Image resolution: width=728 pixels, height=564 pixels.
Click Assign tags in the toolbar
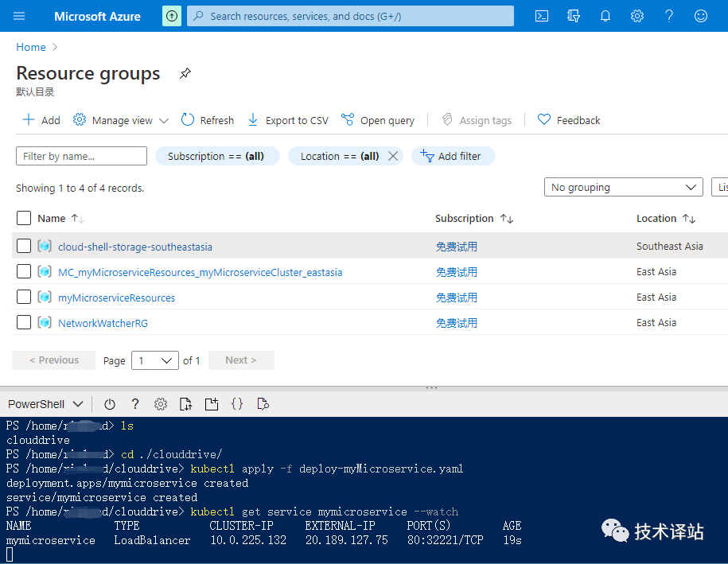pyautogui.click(x=477, y=120)
